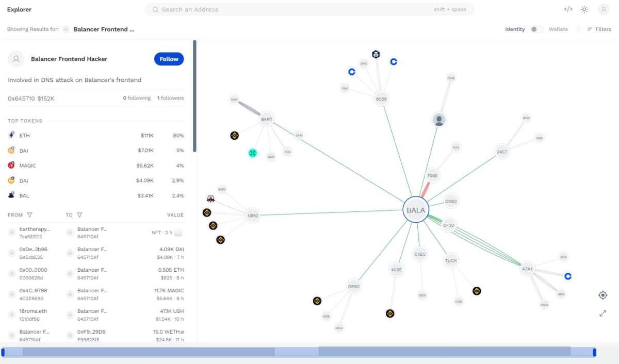The height and width of the screenshot is (364, 619).
Task: Select the CF3D node in graph
Action: [449, 225]
